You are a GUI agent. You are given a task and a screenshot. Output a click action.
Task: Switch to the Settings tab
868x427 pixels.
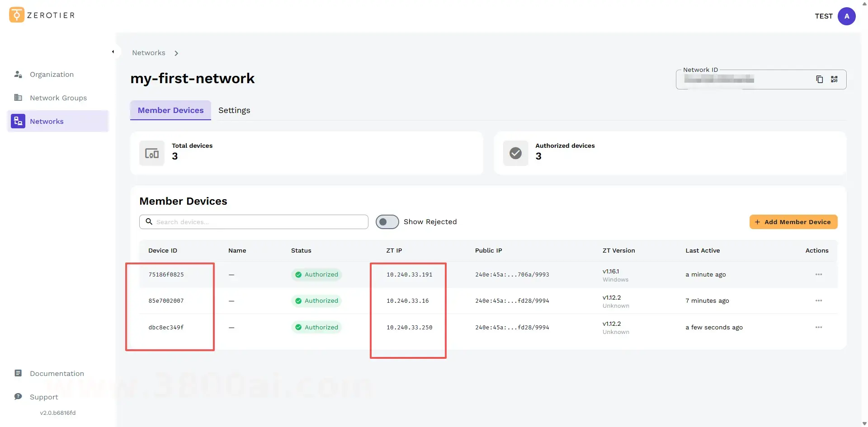tap(234, 111)
